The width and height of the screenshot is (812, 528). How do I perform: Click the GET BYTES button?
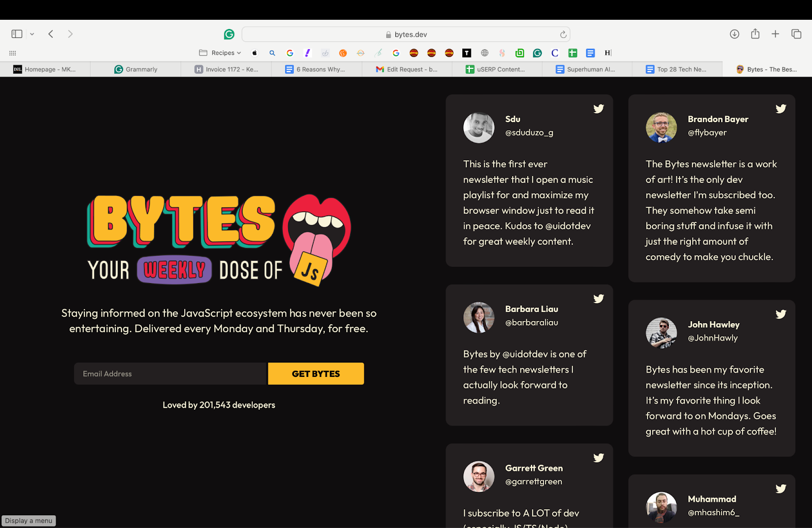pyautogui.click(x=316, y=374)
